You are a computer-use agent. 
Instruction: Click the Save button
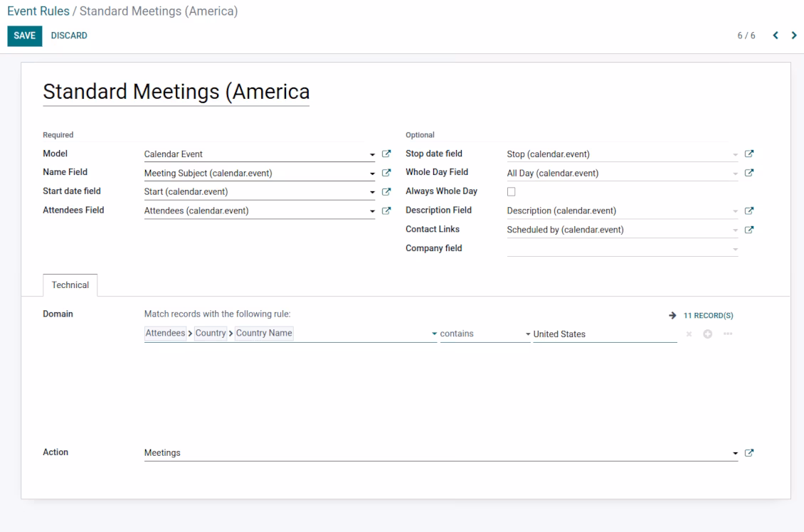coord(25,36)
